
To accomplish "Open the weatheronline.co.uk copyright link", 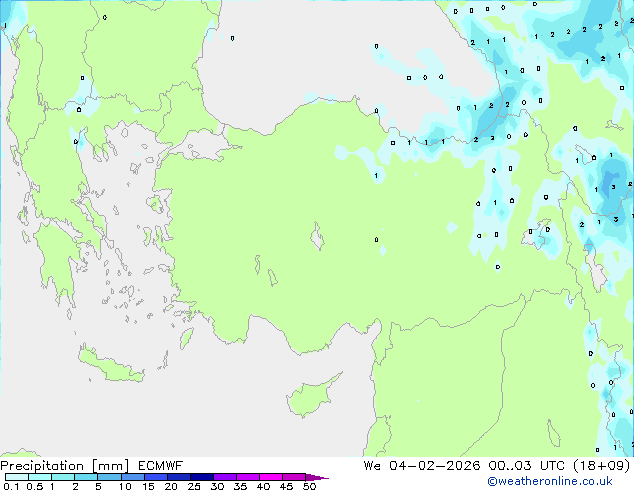I will 550,481.
